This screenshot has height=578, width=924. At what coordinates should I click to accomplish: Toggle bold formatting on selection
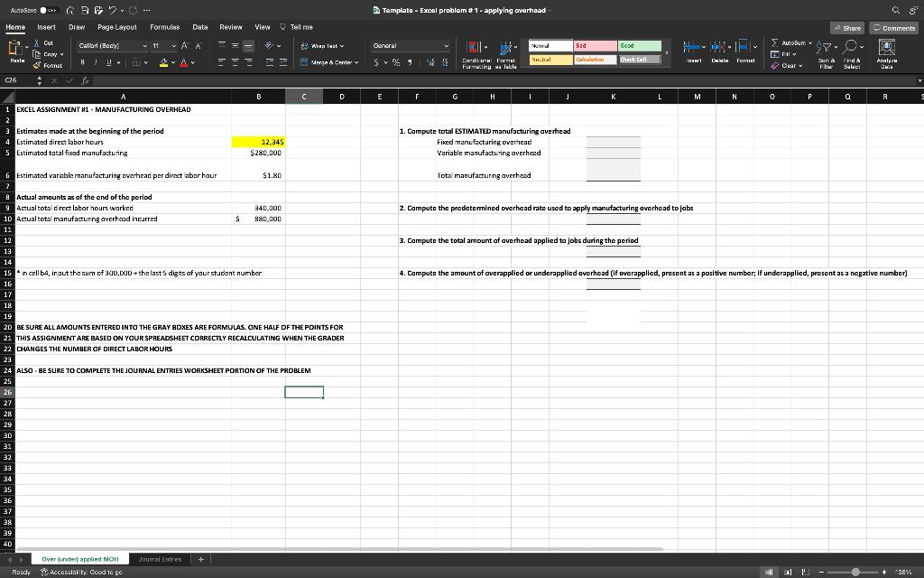tap(82, 61)
